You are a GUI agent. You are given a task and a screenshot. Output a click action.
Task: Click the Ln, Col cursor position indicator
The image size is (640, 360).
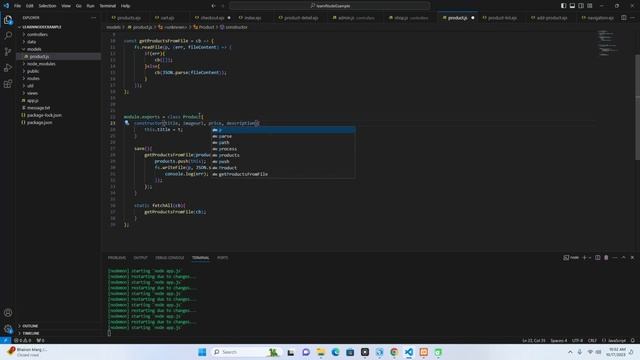[533, 340]
